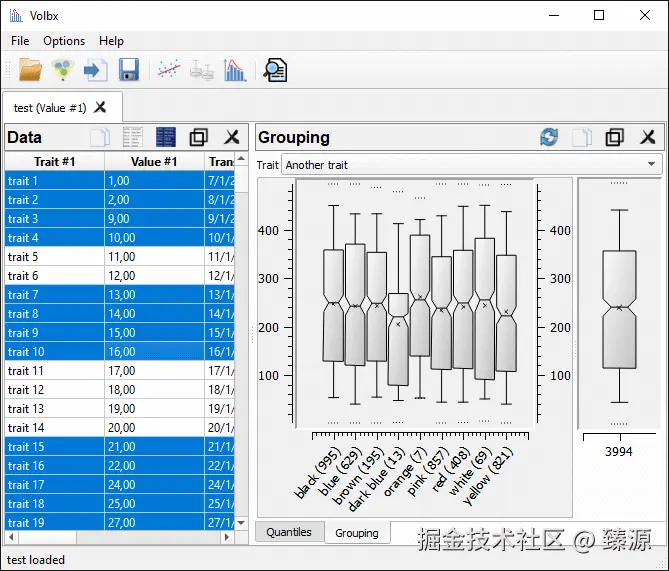The height and width of the screenshot is (571, 669).
Task: Select the trait 14 row
Action: click(x=119, y=428)
